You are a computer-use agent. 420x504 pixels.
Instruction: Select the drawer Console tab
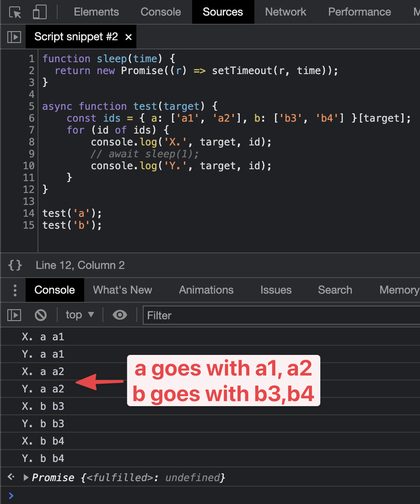pyautogui.click(x=54, y=290)
